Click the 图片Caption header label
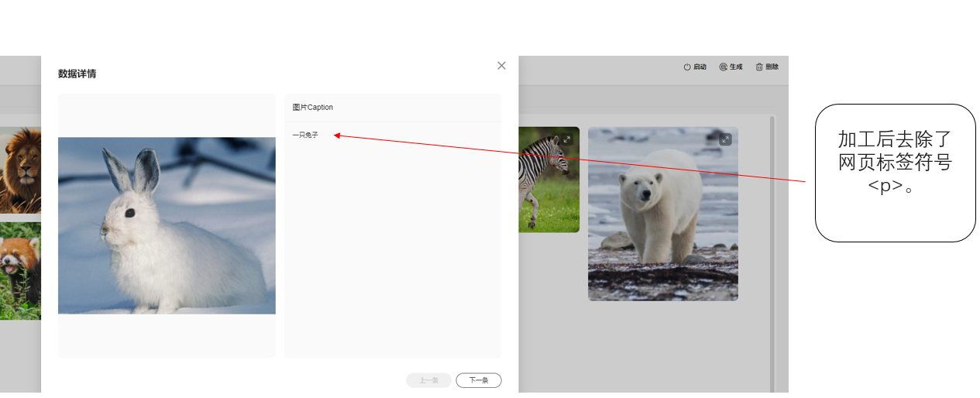 pos(313,108)
